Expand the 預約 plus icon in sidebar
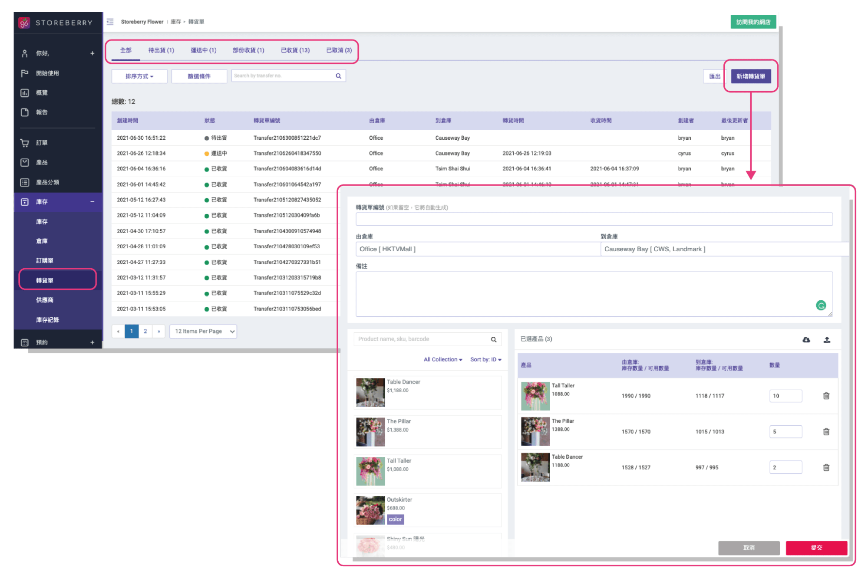868x588 pixels. coord(92,342)
